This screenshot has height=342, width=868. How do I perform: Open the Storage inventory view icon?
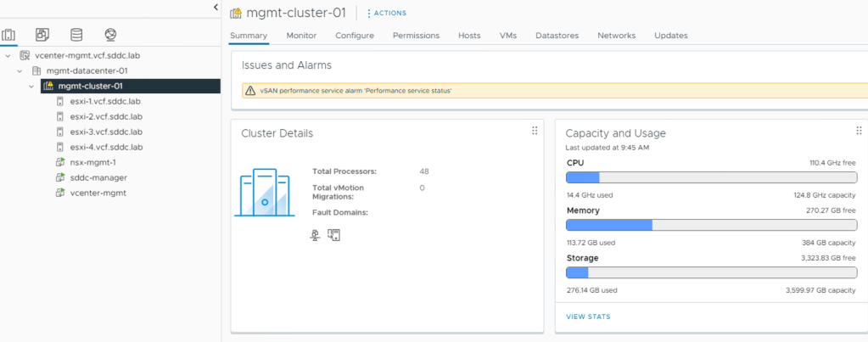pyautogui.click(x=76, y=35)
